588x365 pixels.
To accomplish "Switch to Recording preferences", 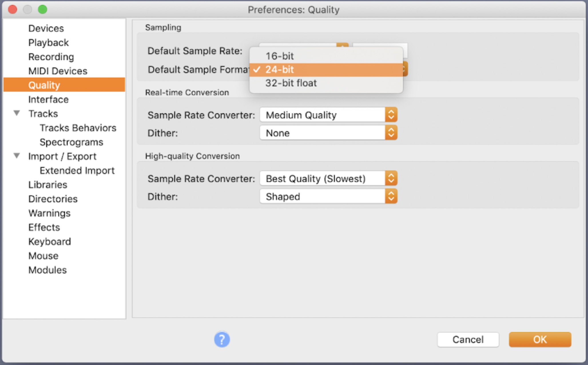I will [51, 57].
